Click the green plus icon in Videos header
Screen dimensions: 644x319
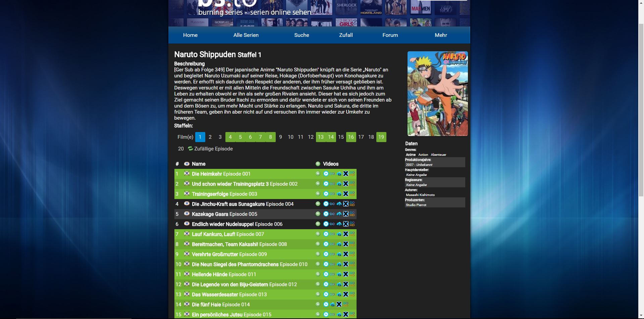[x=318, y=164]
